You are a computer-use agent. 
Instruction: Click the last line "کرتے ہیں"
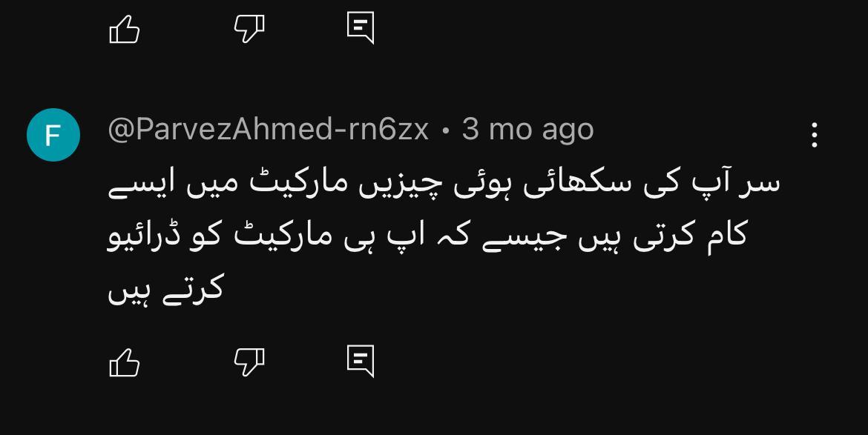[165, 290]
